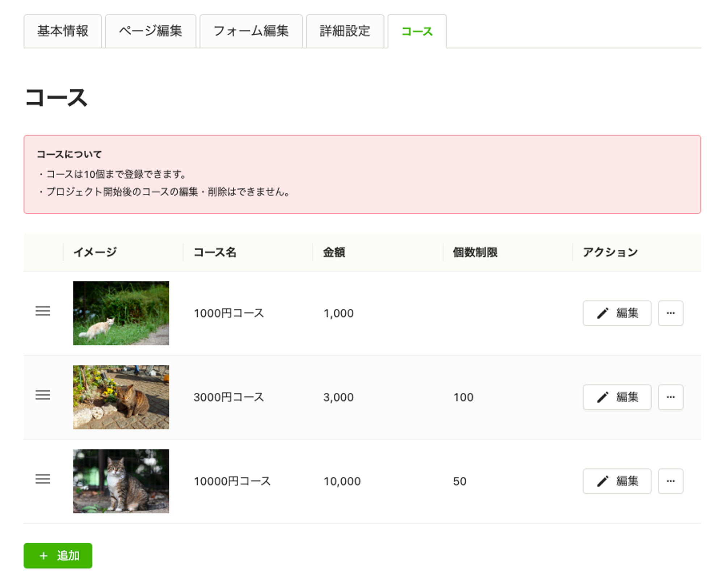Open more options menu for 3000円コース
The height and width of the screenshot is (588, 724).
(x=670, y=397)
